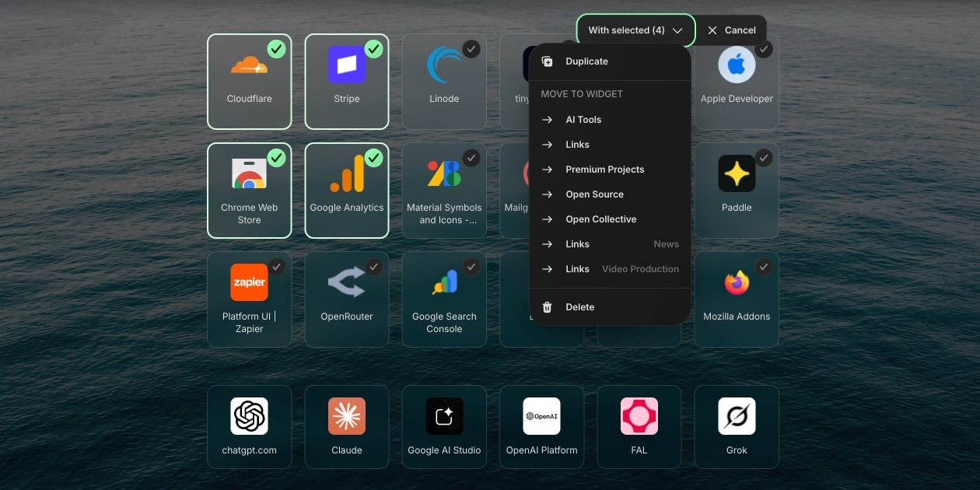Collapse the With selected (4) dropdown
The height and width of the screenshot is (490, 980).
[x=635, y=30]
